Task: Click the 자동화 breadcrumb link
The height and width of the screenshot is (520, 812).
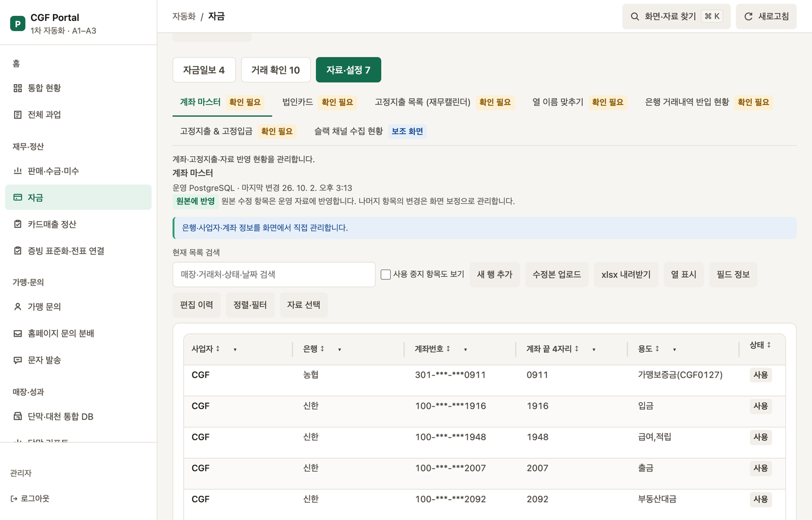Action: click(x=184, y=16)
